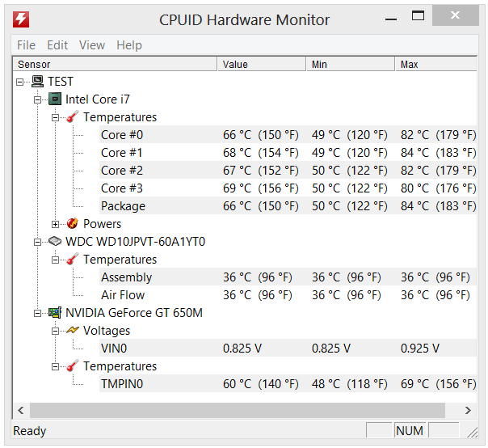Collapse the TEST root node
Screen dimensions: 488x448
click(19, 82)
